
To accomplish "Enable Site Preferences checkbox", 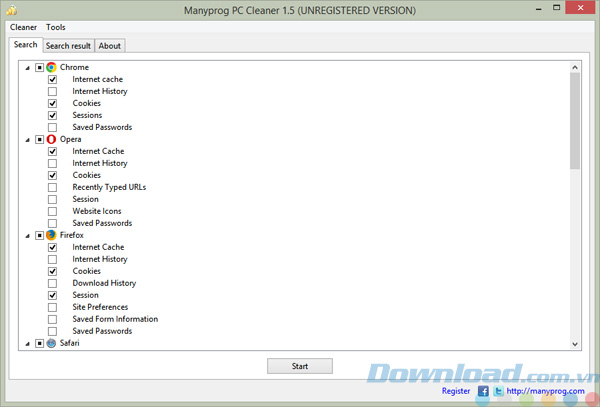I will (x=52, y=307).
